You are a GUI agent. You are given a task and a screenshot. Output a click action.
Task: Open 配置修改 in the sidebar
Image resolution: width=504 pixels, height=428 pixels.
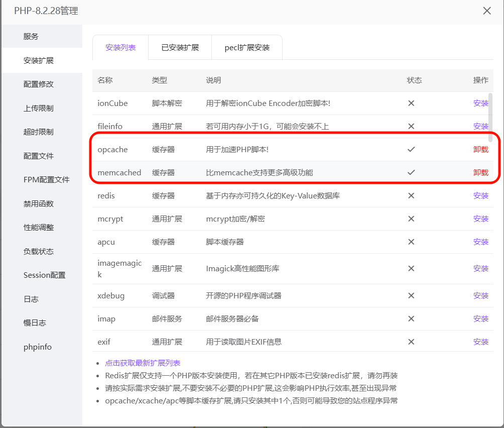pyautogui.click(x=39, y=84)
